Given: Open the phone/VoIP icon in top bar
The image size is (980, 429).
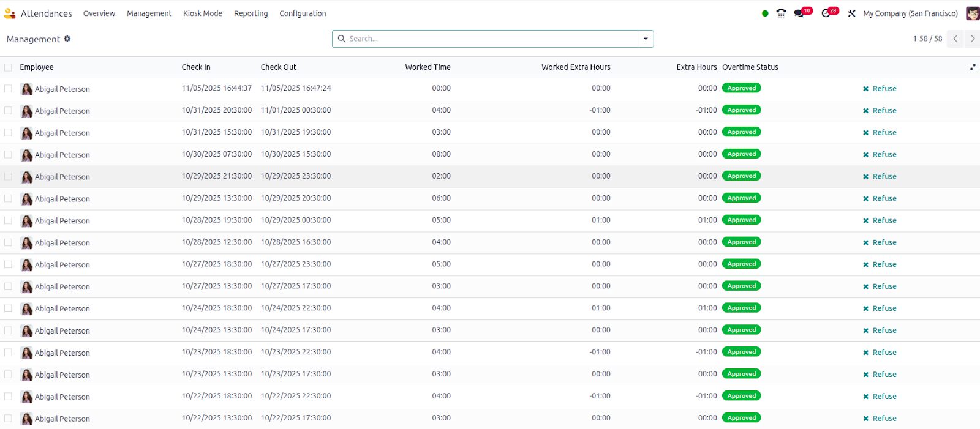Looking at the screenshot, I should (x=781, y=13).
